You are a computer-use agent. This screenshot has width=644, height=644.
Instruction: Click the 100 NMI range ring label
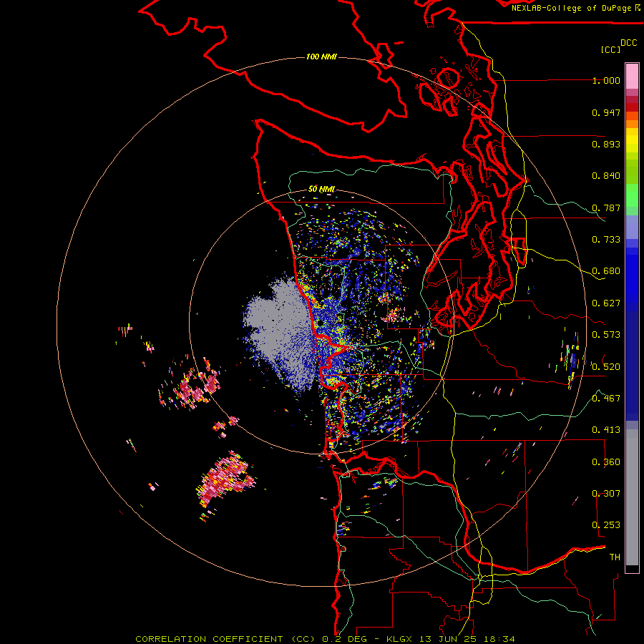[x=321, y=57]
